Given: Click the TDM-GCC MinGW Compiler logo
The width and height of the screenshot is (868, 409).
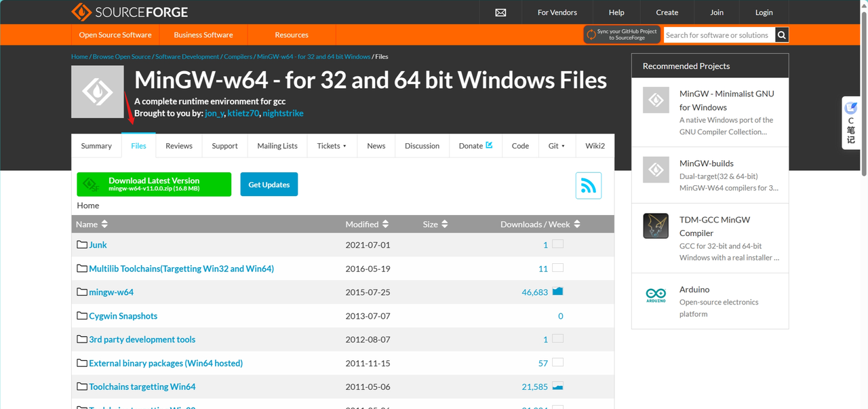Looking at the screenshot, I should point(656,226).
